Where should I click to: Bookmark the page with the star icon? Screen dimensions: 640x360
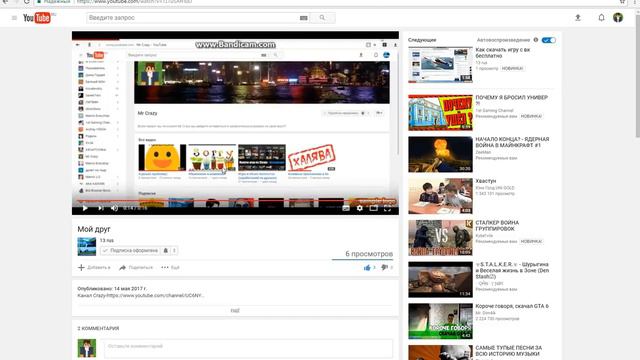(622, 2)
